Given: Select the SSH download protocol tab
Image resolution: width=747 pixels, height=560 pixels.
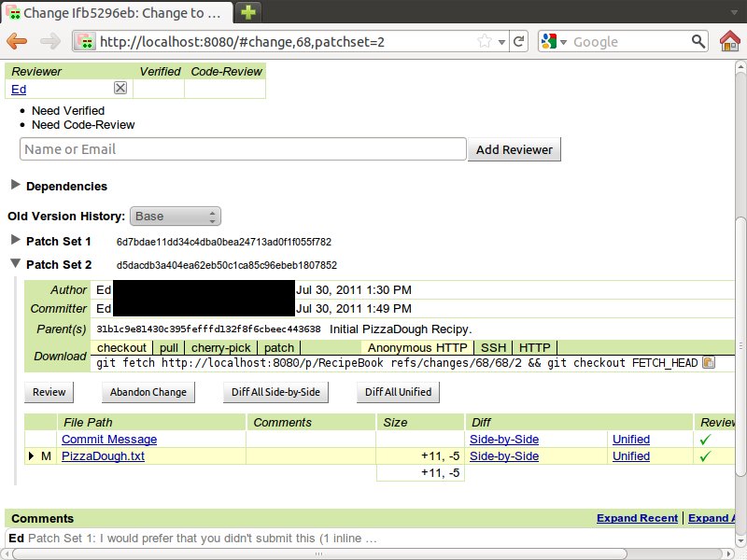Looking at the screenshot, I should click(x=493, y=347).
